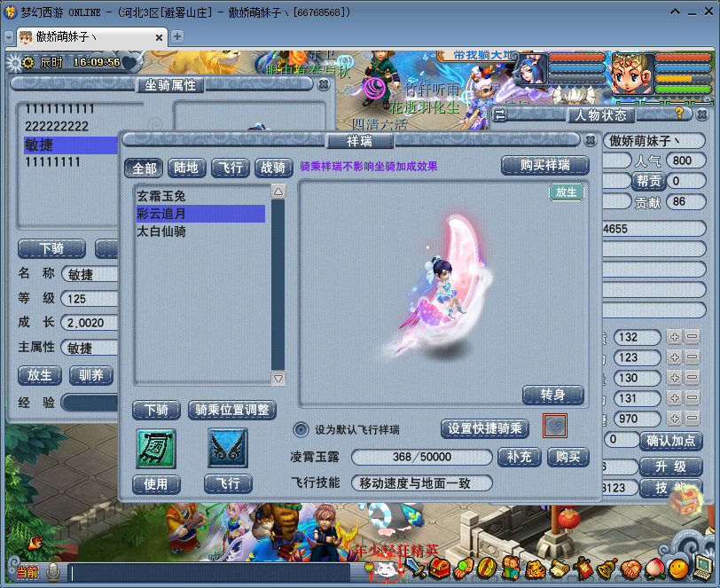Select the 陆地 tab

186,168
